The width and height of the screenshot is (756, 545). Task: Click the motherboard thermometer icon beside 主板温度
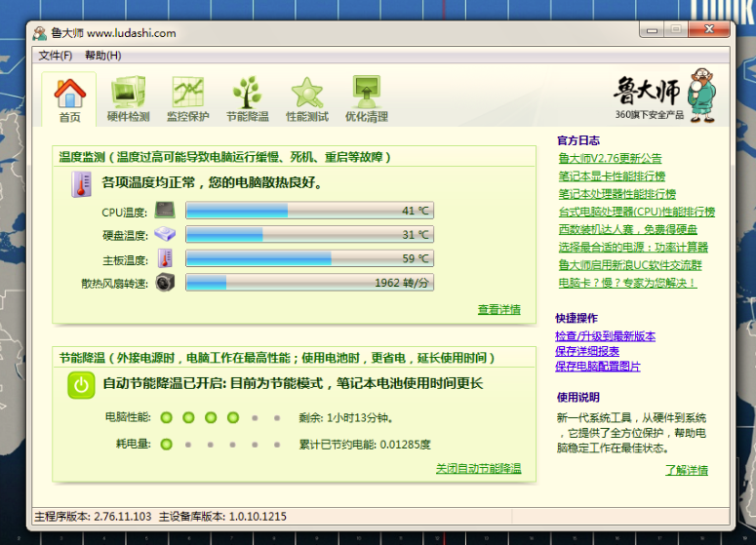165,258
